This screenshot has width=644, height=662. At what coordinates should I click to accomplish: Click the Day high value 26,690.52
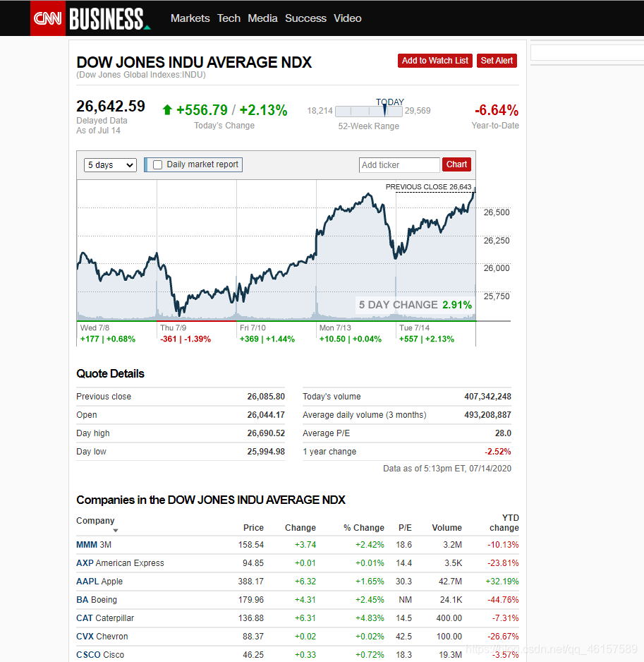[266, 433]
